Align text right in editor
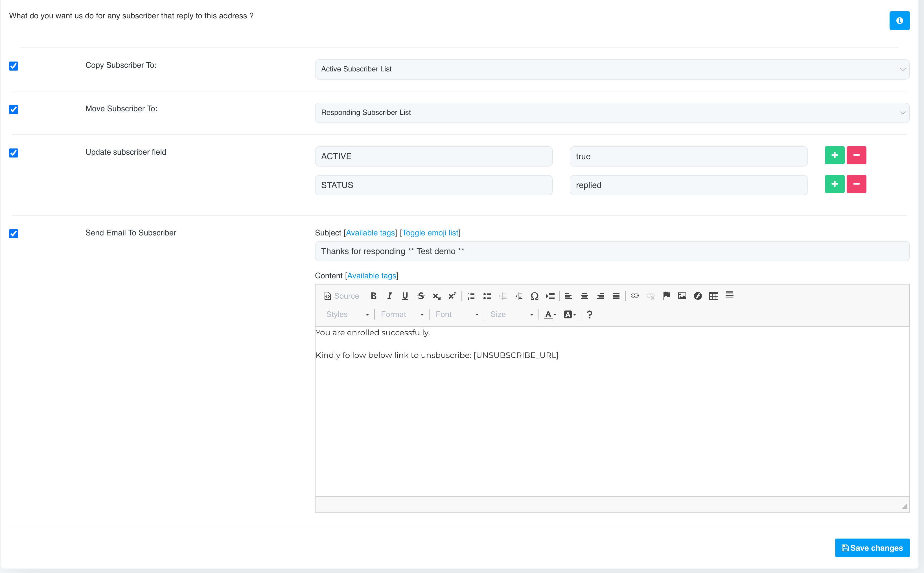 600,296
